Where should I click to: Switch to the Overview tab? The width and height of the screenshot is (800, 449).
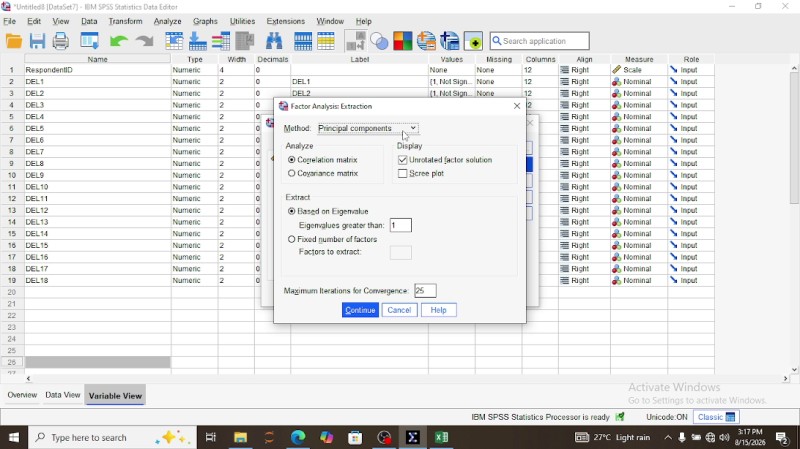22,395
